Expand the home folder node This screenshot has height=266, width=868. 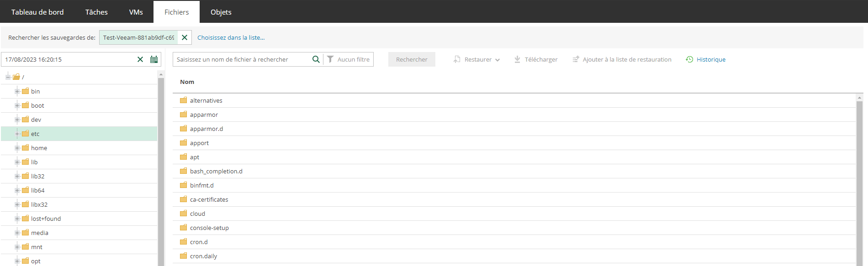pos(17,148)
